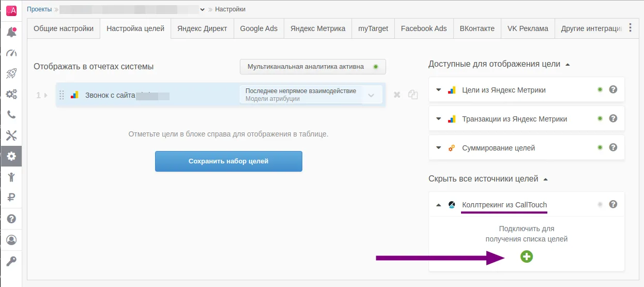Image resolution: width=644 pixels, height=287 pixels.
Task: Open user profile icon in sidebar
Action: pyautogui.click(x=11, y=240)
